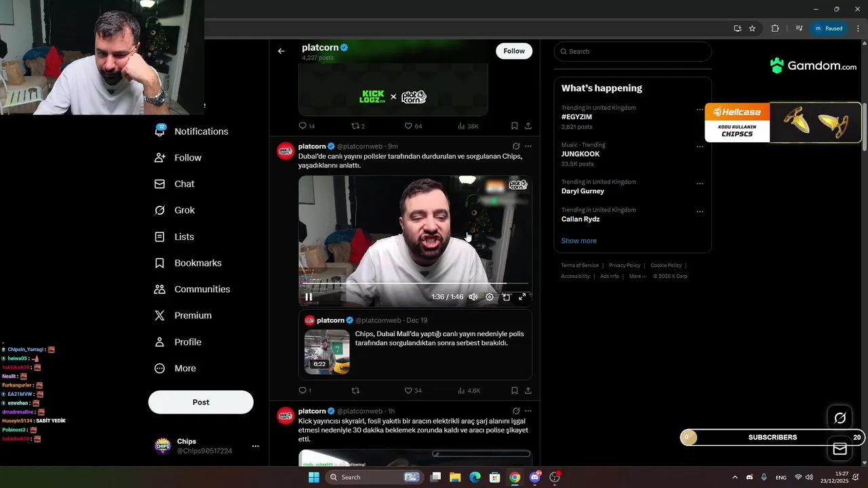Reply to the post with 1 comment
This screenshot has height=488, width=868.
tap(305, 390)
